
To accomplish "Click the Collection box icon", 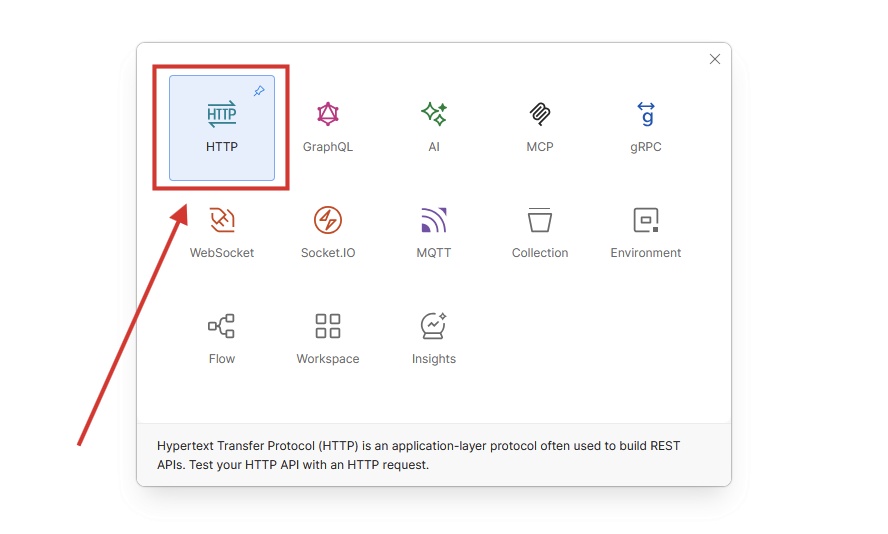I will (x=540, y=220).
